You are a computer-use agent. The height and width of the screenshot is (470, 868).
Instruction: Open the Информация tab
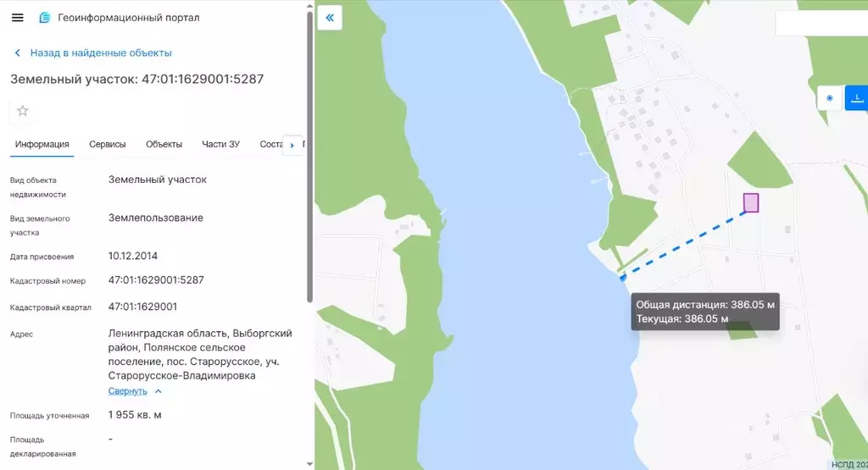pos(42,144)
